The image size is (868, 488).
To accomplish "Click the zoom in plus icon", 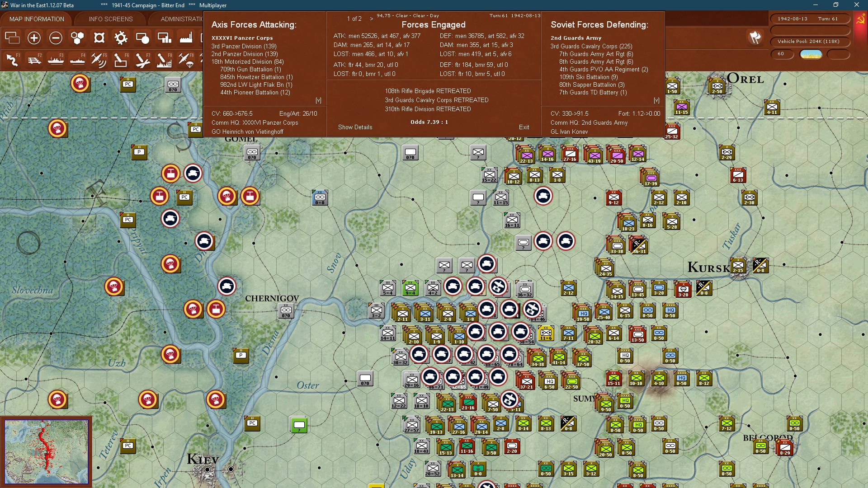I will (34, 38).
